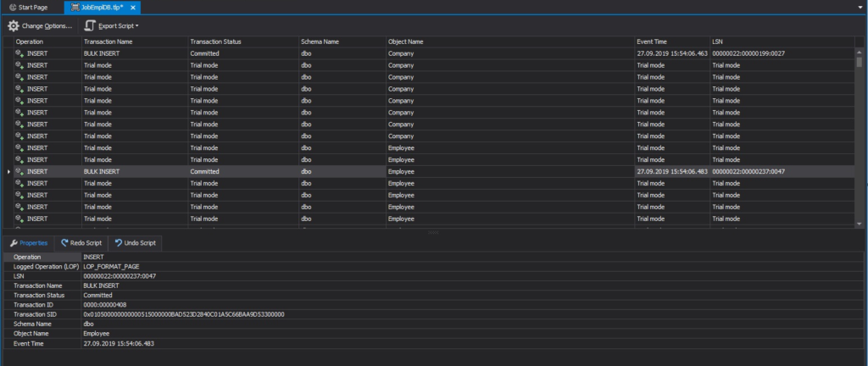Image resolution: width=868 pixels, height=366 pixels.
Task: Click the scroll down arrow of the grid scrollbar
Action: [x=860, y=224]
